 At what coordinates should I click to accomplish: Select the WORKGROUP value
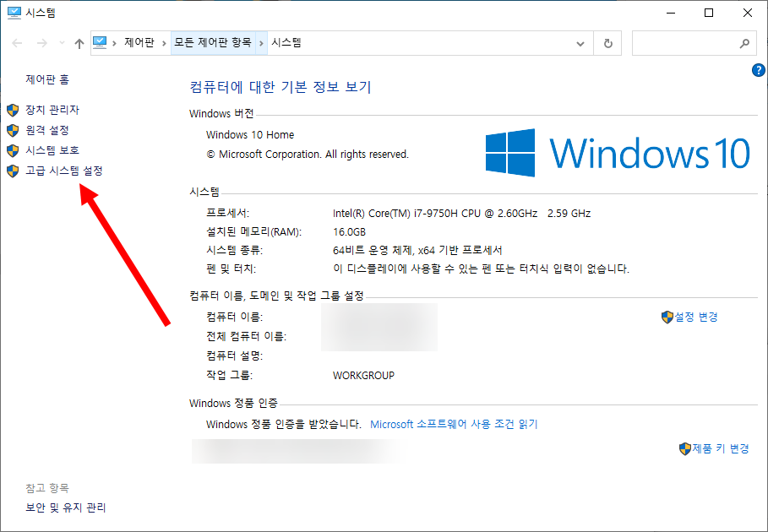coord(363,376)
